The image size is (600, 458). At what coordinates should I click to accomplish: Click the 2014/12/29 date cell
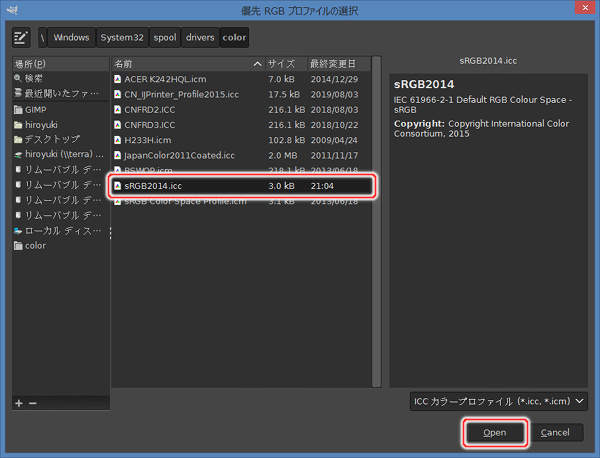(x=334, y=79)
